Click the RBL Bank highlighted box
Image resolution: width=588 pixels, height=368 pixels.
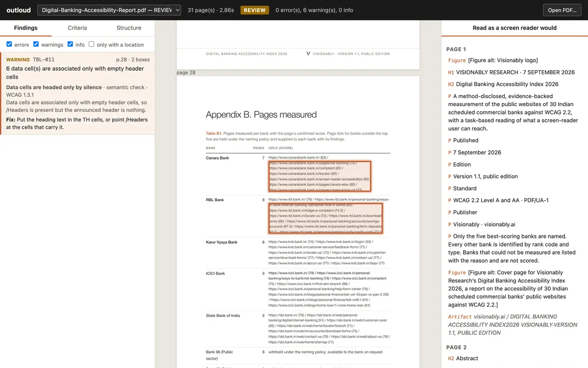coord(325,218)
